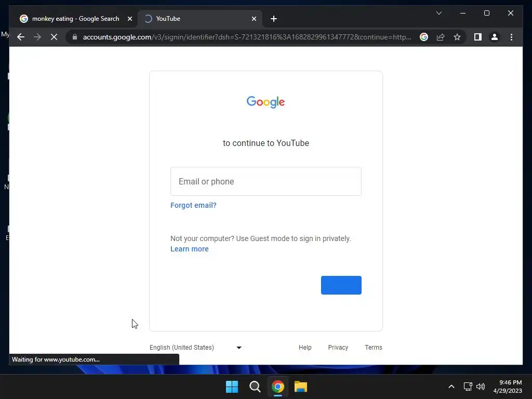Open the Privacy link
This screenshot has height=399, width=532.
[x=338, y=348]
